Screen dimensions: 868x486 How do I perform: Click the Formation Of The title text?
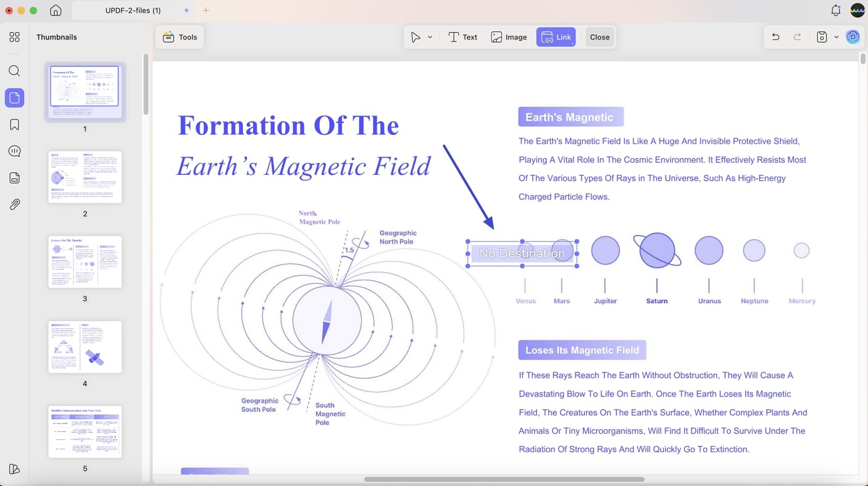[288, 126]
